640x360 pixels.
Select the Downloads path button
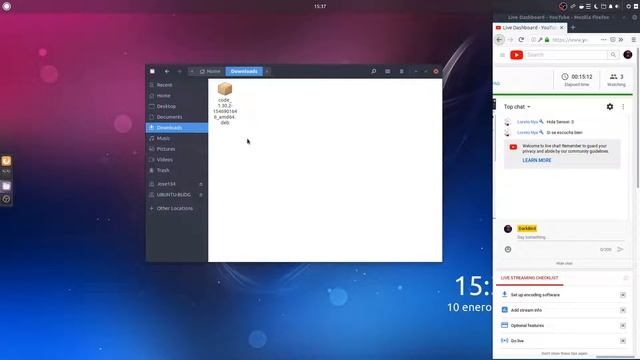pos(244,71)
